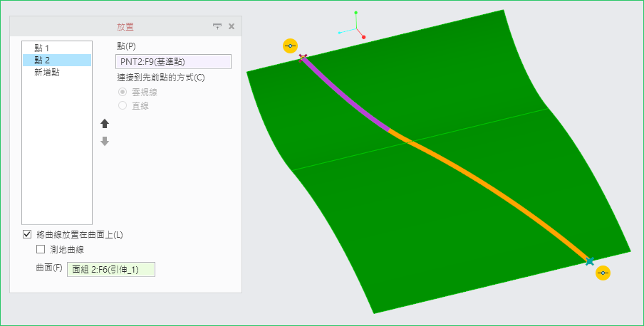The width and height of the screenshot is (644, 326).
Task: Click the 曲面 field showing 面組 2:F6(引伸_1)
Action: point(110,269)
